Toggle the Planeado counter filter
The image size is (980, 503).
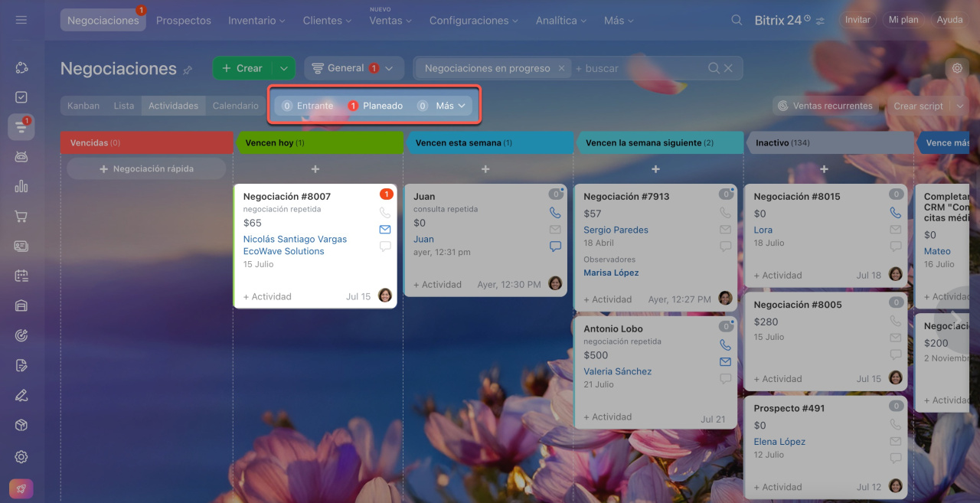(375, 106)
